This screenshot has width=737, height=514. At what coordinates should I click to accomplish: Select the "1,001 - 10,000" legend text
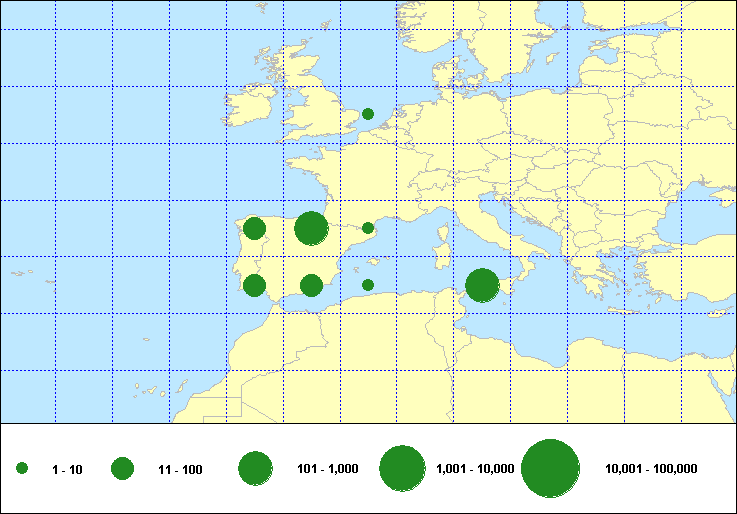coord(475,469)
